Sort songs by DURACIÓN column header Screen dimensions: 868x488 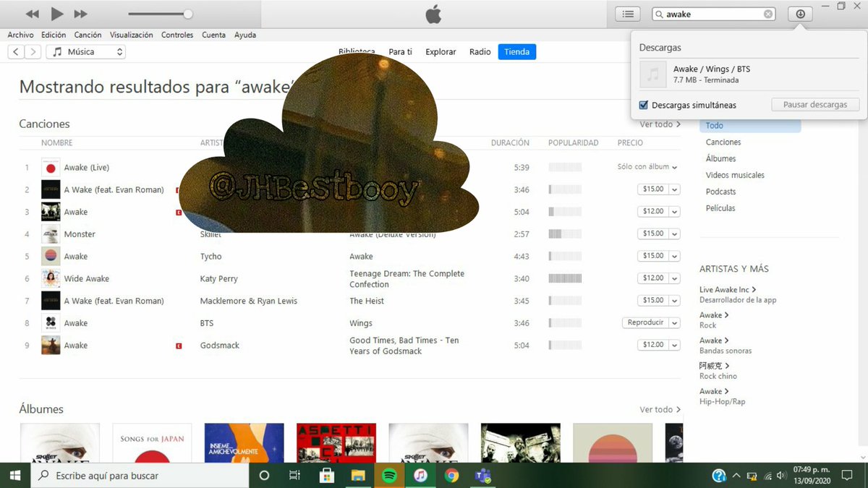(510, 143)
